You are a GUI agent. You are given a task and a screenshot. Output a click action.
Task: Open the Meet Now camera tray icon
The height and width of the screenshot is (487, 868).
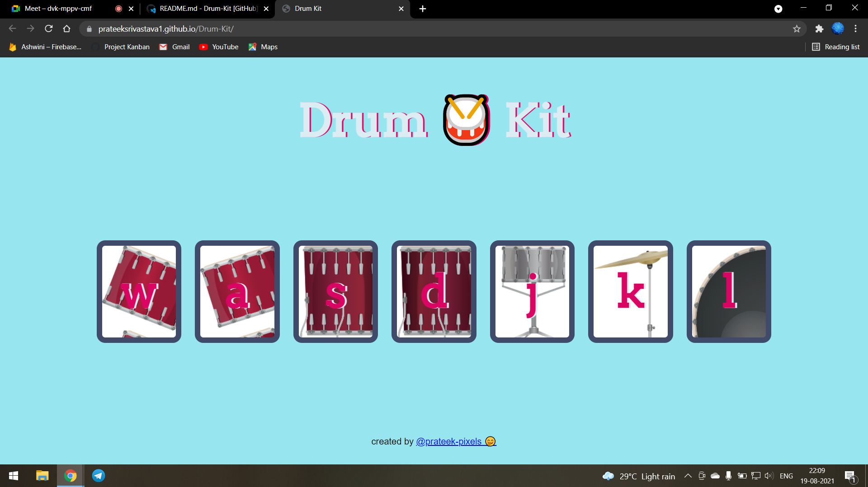tap(702, 476)
